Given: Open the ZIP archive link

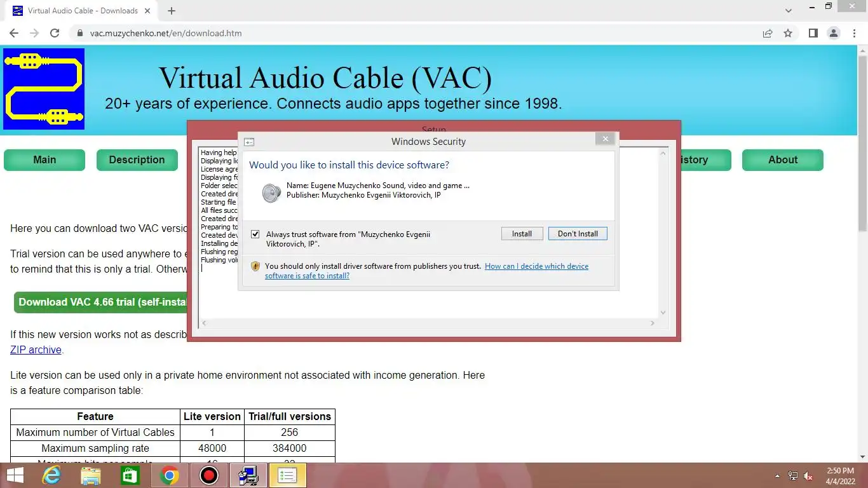Looking at the screenshot, I should tap(36, 349).
